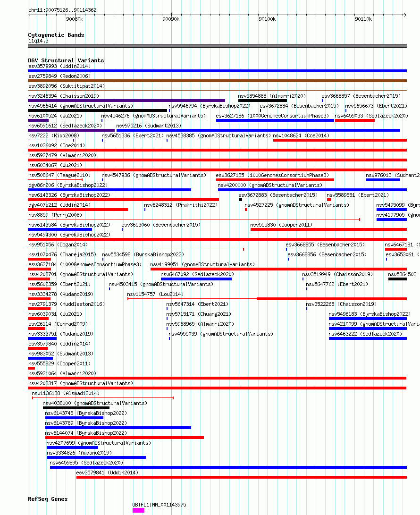Screen dimensions: 420x515
Task: Open esv3579841 (Uddin2014) label
Action: click(x=108, y=473)
